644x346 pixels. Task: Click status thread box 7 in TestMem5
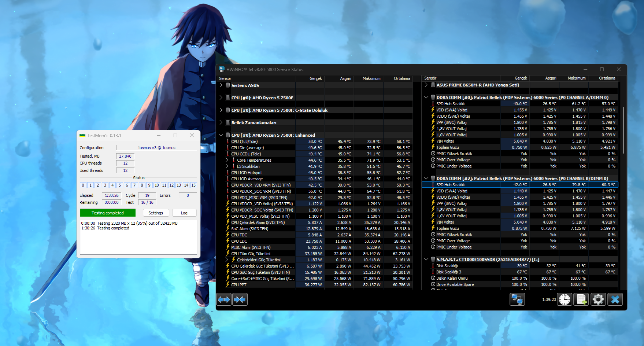point(134,185)
